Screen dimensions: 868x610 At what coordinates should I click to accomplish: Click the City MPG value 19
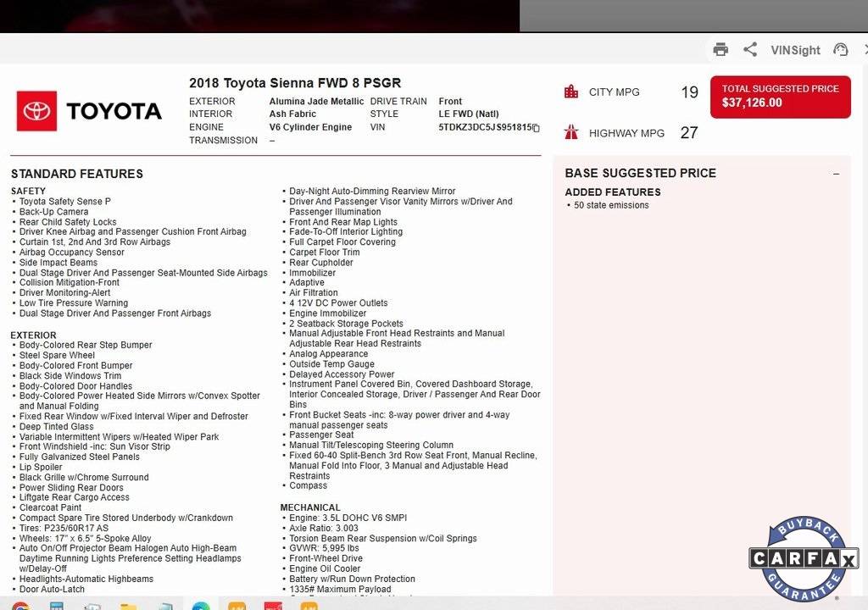(x=689, y=92)
